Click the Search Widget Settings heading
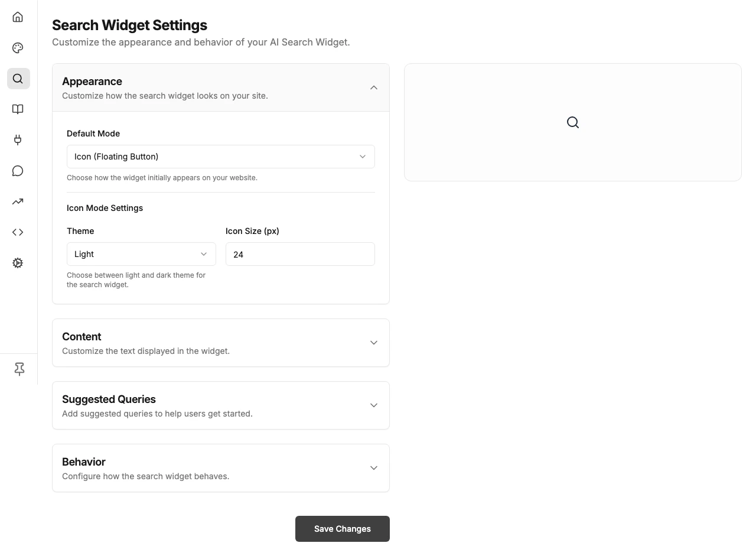 [x=129, y=25]
